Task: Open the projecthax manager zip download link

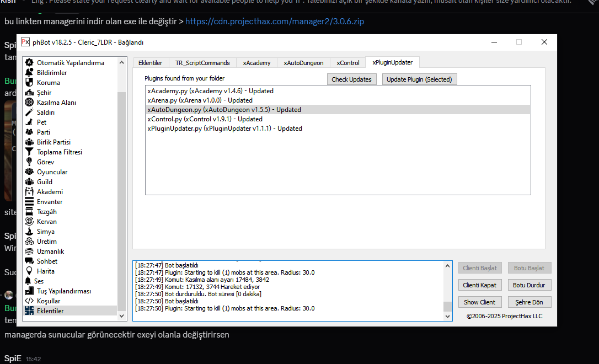Action: pyautogui.click(x=274, y=22)
